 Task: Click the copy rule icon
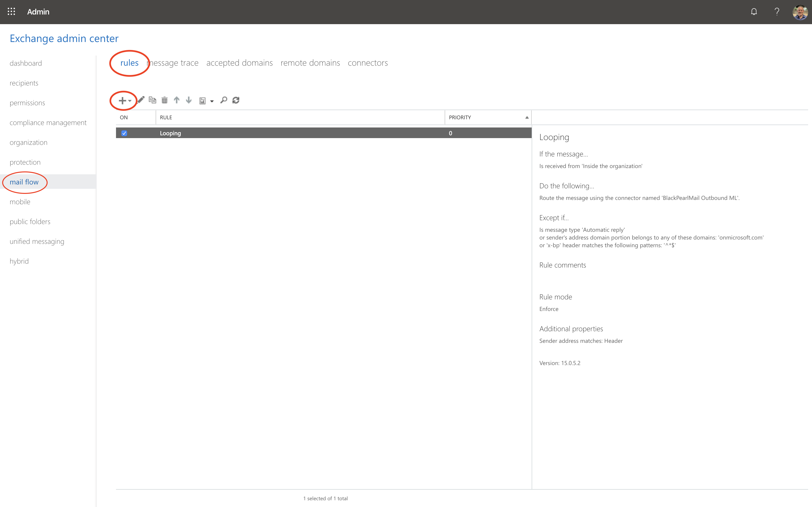[x=152, y=100]
